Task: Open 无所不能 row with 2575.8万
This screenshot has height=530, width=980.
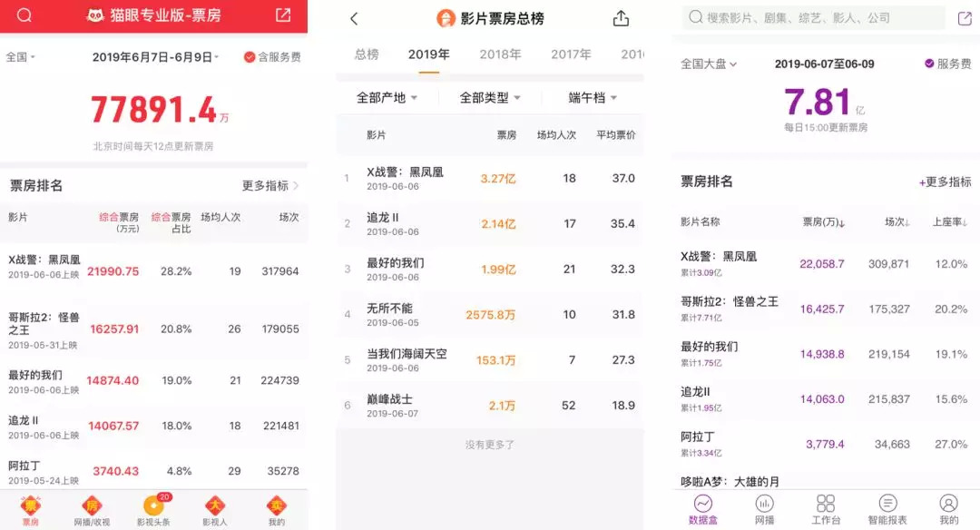Action: point(490,314)
